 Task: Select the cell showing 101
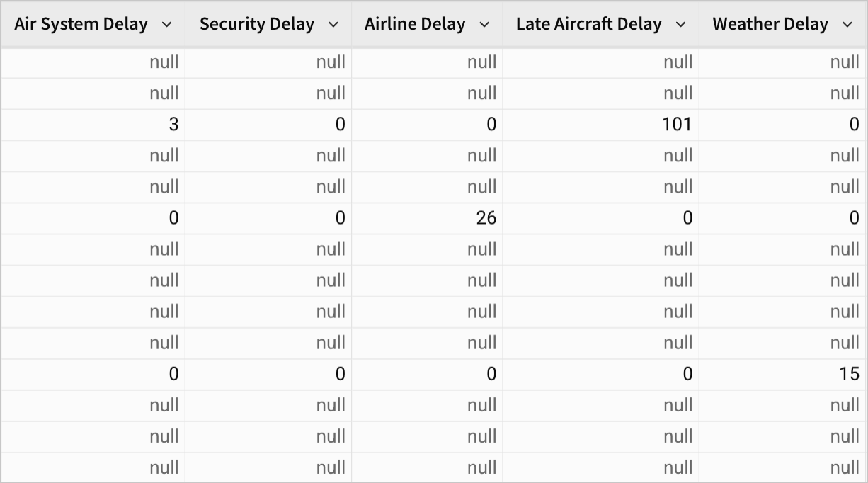[677, 125]
